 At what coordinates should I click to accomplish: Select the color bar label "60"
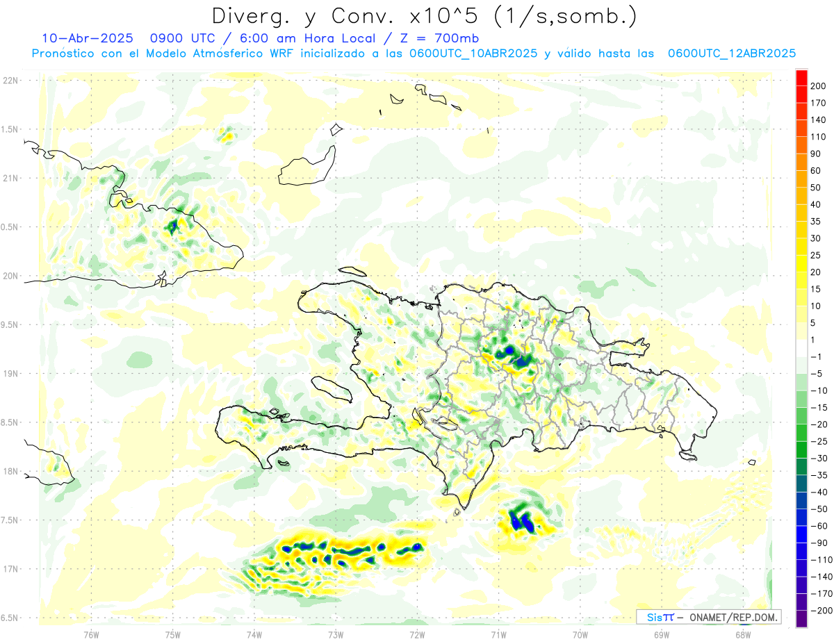817,171
